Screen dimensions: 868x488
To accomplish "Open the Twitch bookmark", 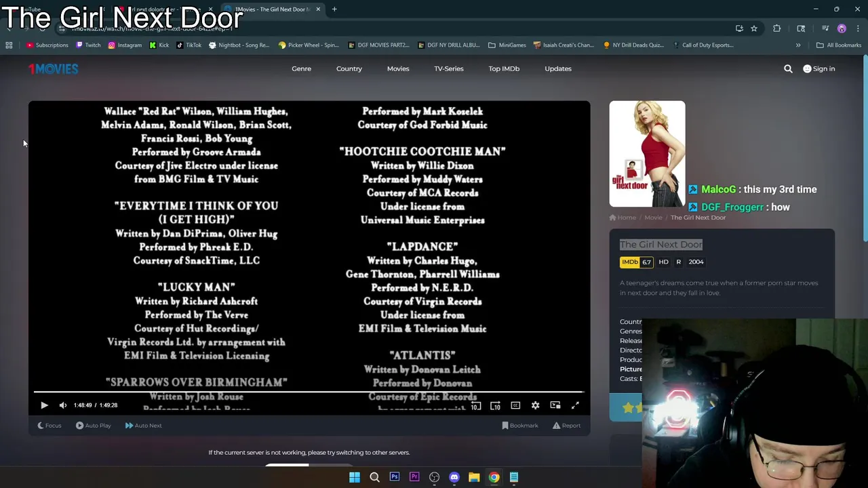I will tap(88, 45).
